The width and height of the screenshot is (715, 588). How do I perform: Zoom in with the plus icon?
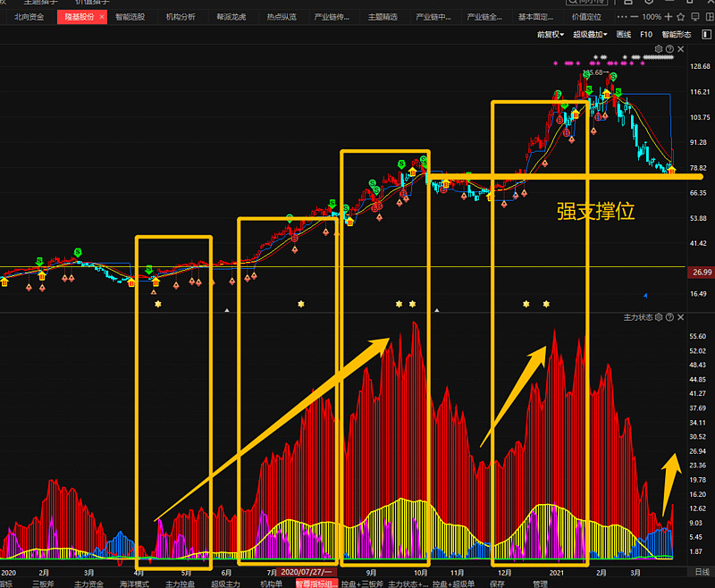click(669, 17)
